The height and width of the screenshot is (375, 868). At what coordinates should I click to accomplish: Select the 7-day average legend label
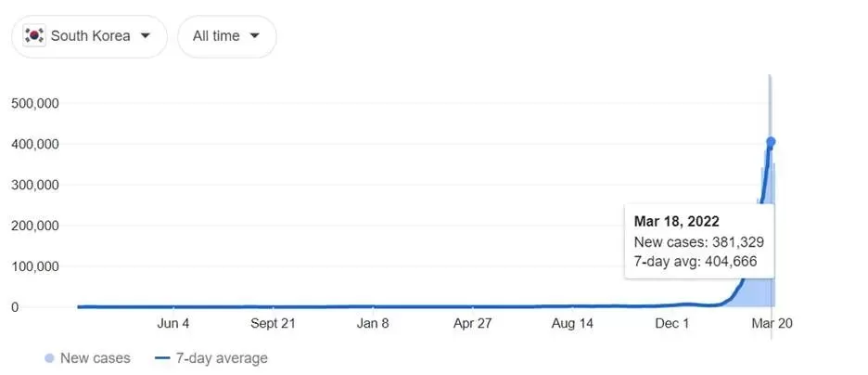[222, 358]
